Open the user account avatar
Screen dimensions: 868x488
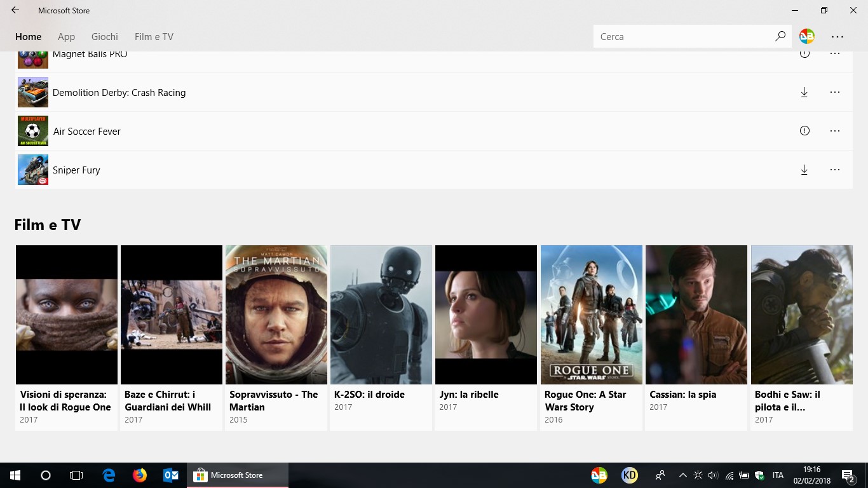coord(807,36)
